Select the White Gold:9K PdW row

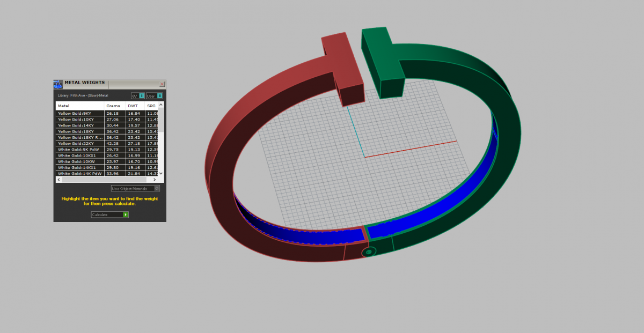point(107,150)
